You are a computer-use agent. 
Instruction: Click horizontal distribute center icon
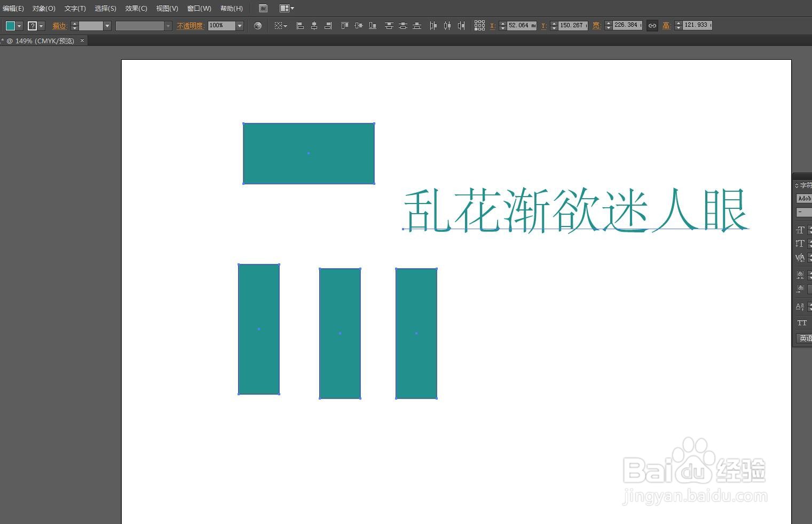click(447, 25)
